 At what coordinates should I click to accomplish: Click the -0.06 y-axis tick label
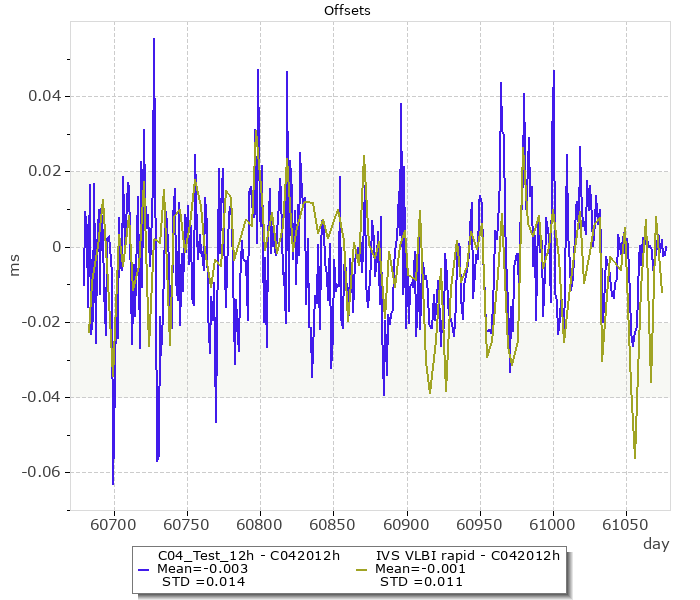(42, 472)
